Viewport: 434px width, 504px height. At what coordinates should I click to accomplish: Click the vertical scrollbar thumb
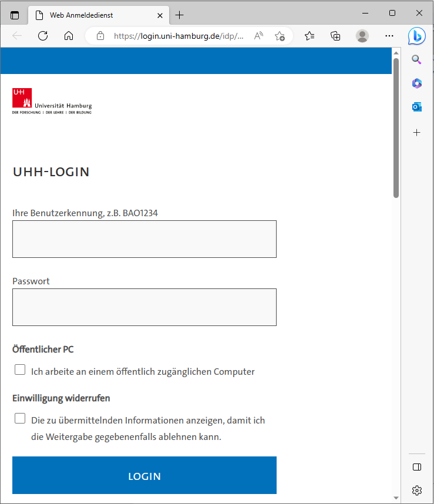(396, 128)
